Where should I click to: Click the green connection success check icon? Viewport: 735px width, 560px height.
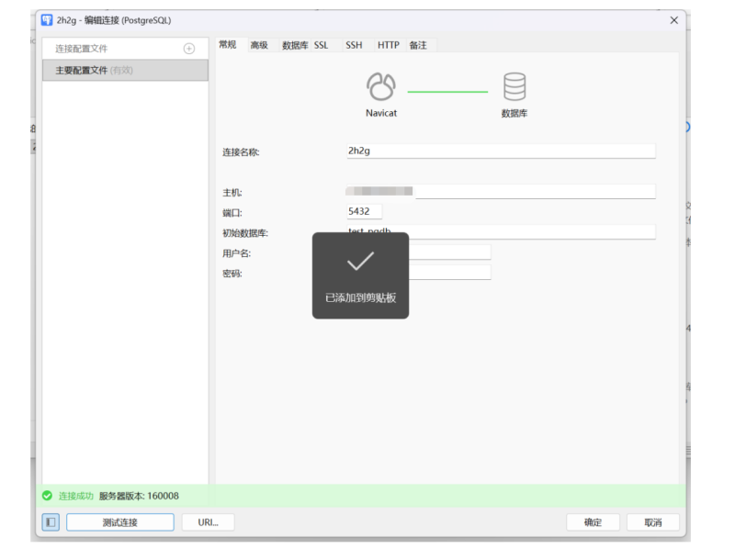(x=48, y=496)
